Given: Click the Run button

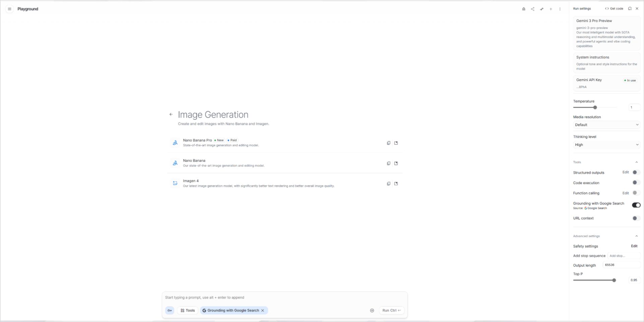Looking at the screenshot, I should point(391,310).
